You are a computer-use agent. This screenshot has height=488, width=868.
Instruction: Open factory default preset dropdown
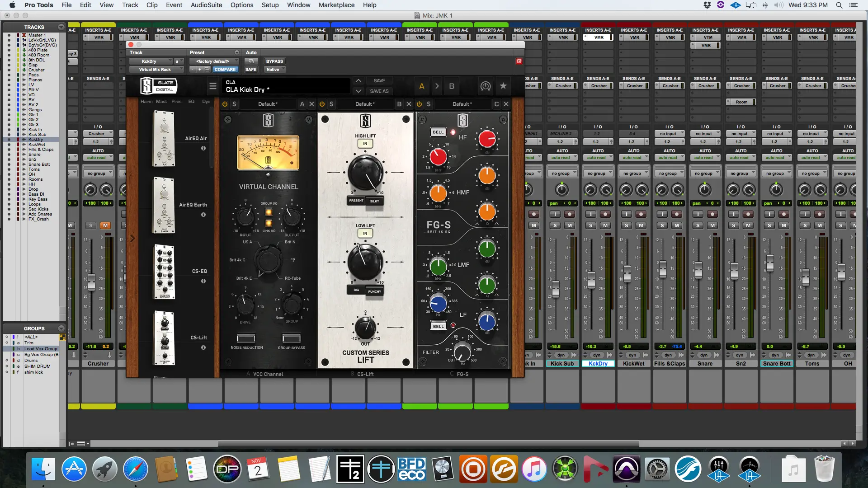click(x=214, y=61)
